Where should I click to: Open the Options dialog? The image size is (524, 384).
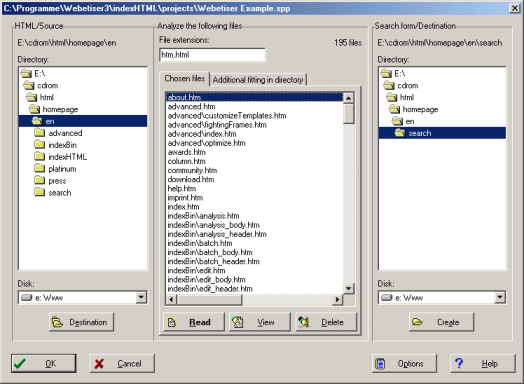click(x=404, y=363)
